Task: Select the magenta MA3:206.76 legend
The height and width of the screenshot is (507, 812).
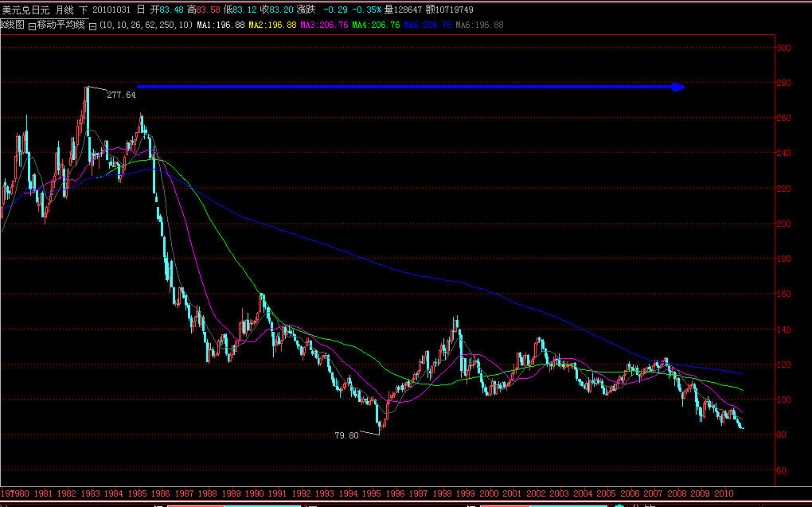Action: pyautogui.click(x=324, y=25)
